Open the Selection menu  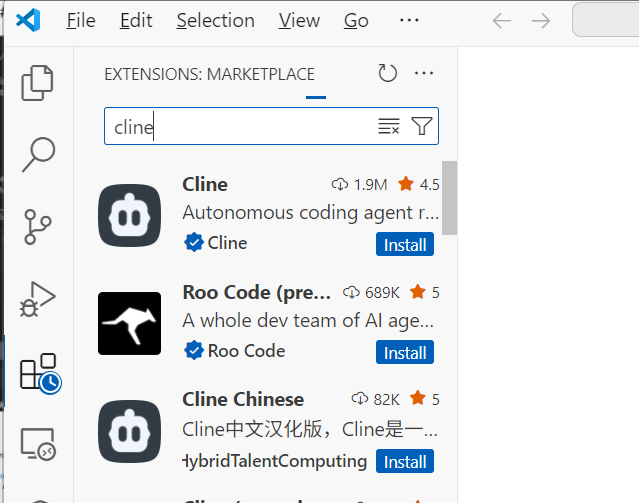click(x=215, y=21)
